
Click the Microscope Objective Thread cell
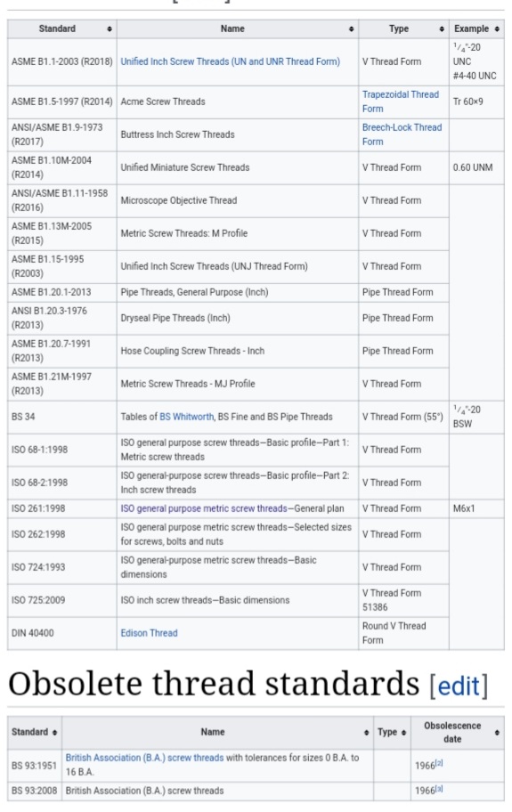pyautogui.click(x=238, y=201)
